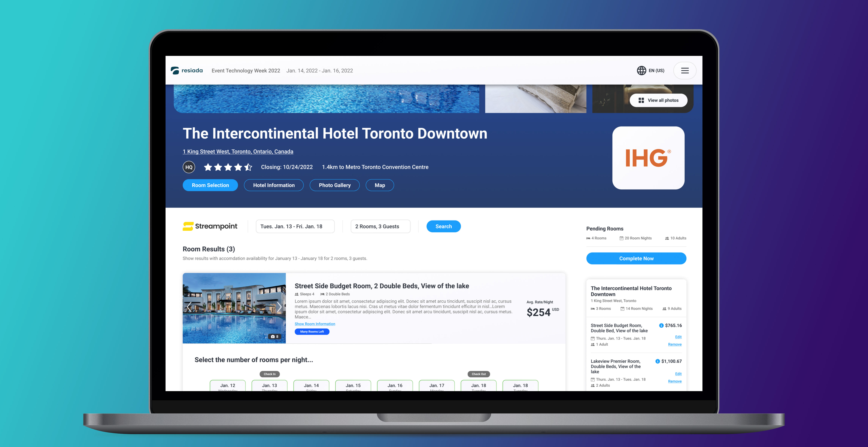Switch to the Hotel Information tab

274,185
